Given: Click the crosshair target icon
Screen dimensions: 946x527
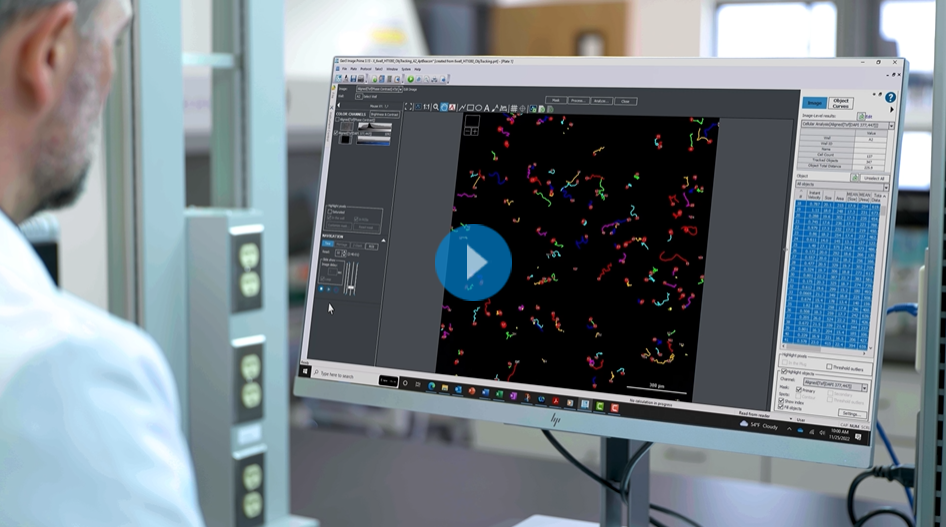Looking at the screenshot, I should [x=522, y=109].
